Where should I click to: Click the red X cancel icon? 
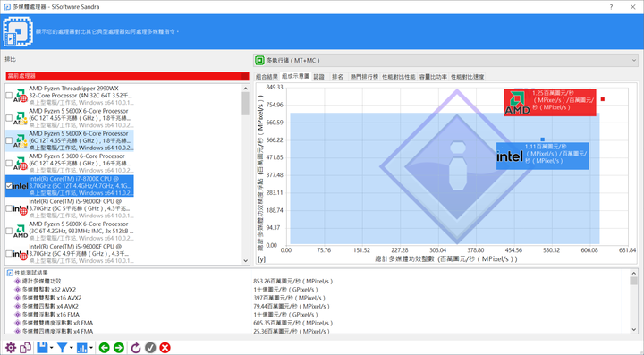pos(165,348)
